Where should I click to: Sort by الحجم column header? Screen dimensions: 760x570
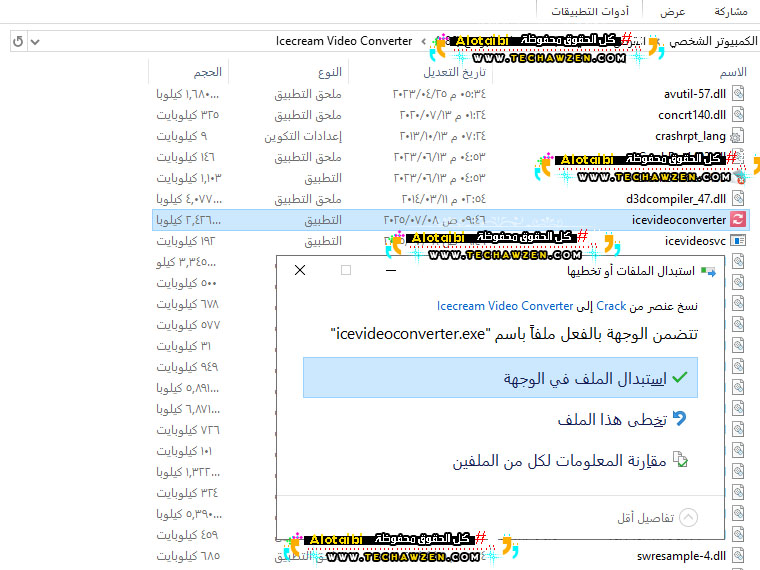(208, 72)
